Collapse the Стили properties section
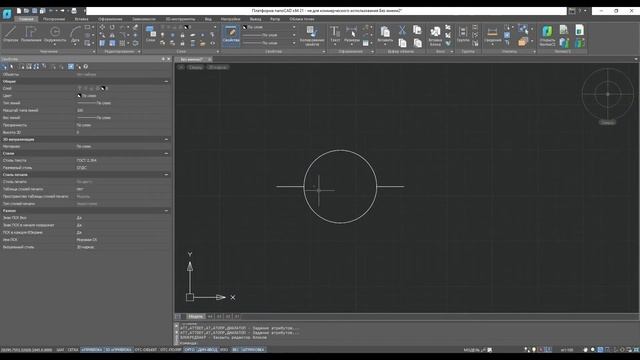The width and height of the screenshot is (640, 360). [x=166, y=153]
